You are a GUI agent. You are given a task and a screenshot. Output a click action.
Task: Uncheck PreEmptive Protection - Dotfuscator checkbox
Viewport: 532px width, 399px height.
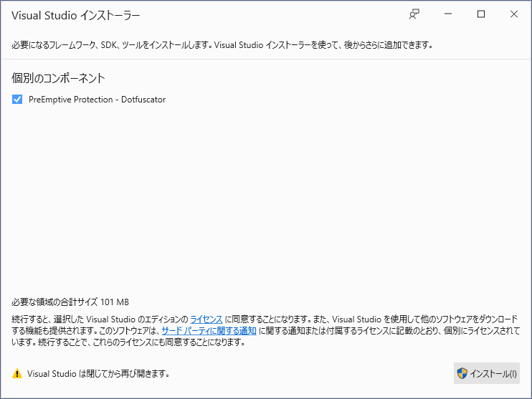coord(17,100)
